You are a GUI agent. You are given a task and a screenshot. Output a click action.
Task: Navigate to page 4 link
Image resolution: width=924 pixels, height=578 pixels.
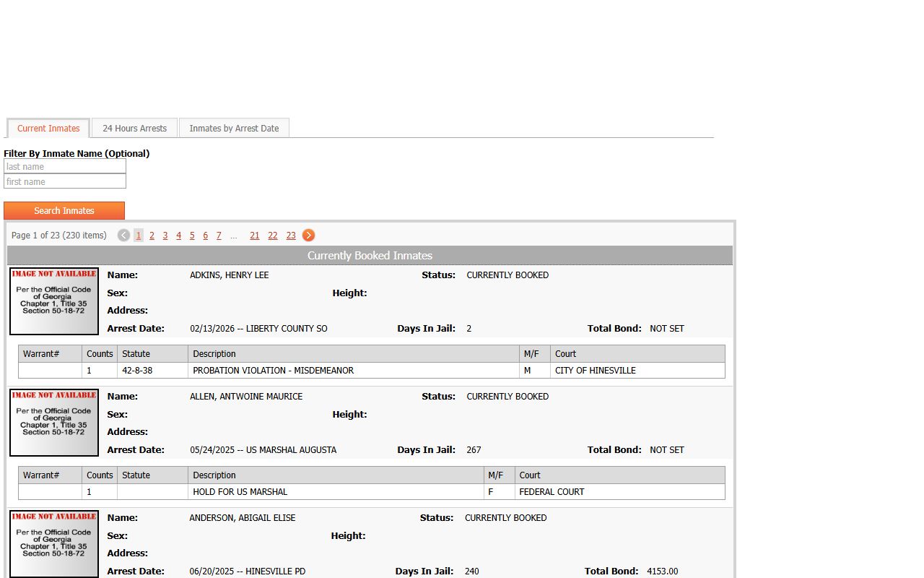179,236
